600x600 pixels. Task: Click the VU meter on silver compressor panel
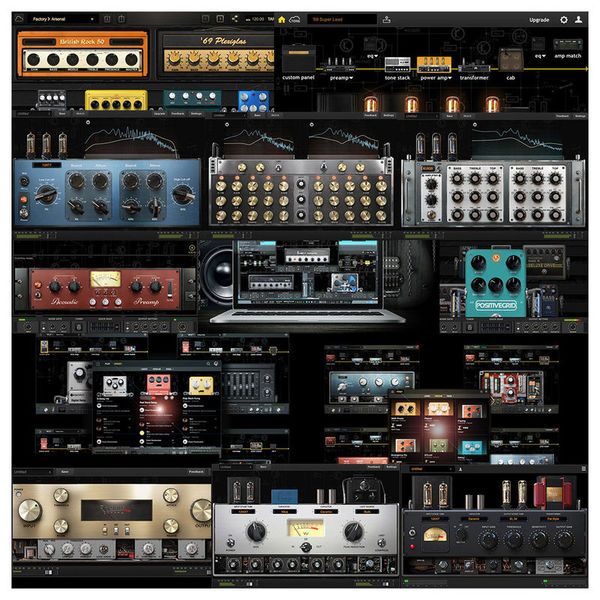[305, 528]
